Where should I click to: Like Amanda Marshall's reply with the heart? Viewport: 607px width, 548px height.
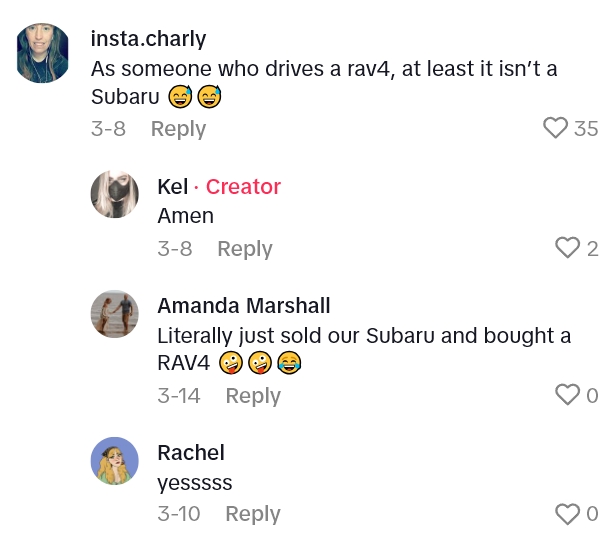(x=567, y=396)
